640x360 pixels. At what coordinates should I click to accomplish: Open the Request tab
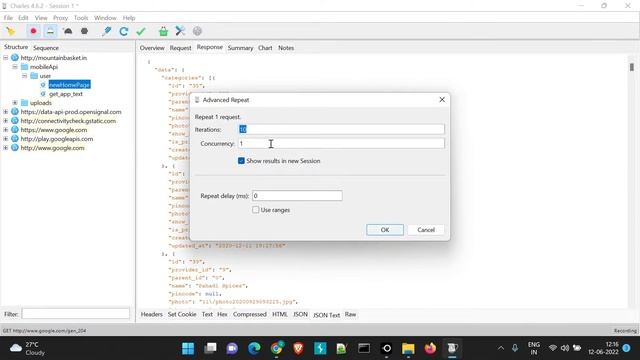180,48
